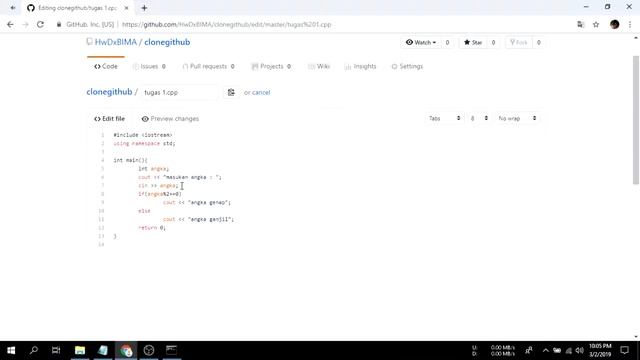Open the HwDxBIMA user profile link
Image resolution: width=640 pixels, height=360 pixels.
(116, 42)
